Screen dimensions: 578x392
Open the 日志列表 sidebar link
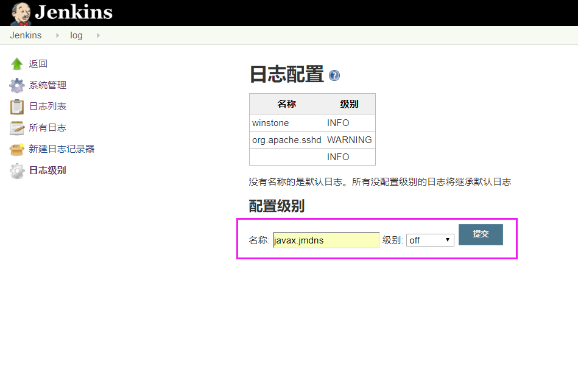tap(48, 107)
